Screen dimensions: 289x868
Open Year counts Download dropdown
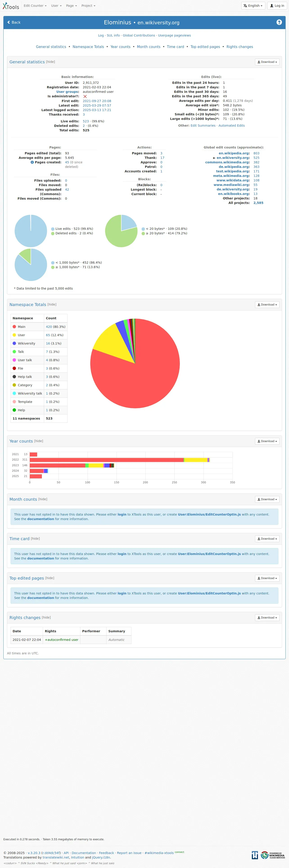[x=267, y=441]
